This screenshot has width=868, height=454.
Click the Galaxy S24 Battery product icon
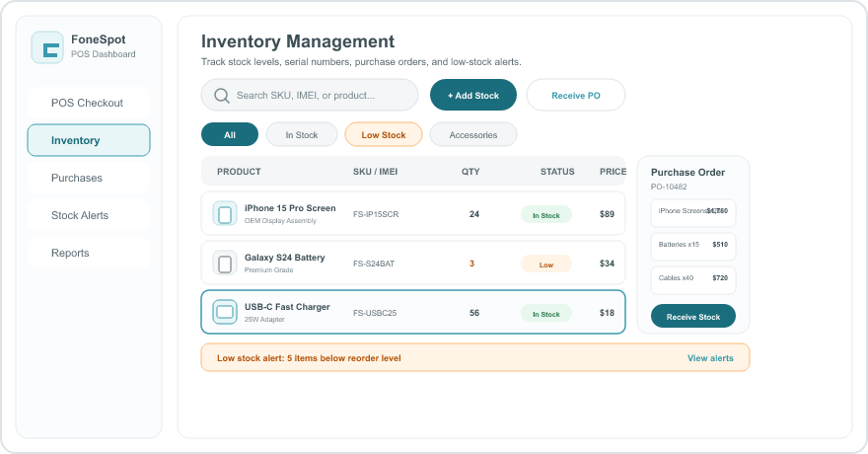pos(225,263)
